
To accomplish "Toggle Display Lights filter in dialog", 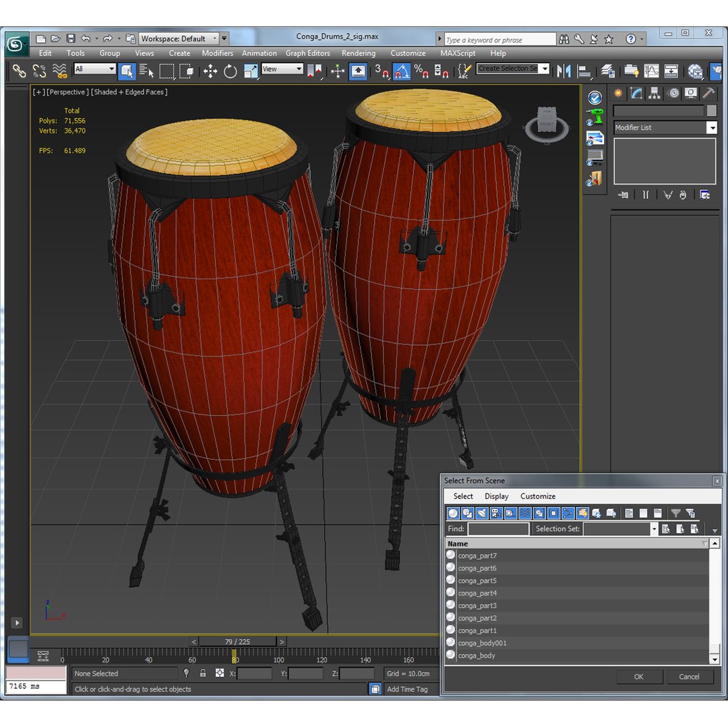I will [x=482, y=513].
